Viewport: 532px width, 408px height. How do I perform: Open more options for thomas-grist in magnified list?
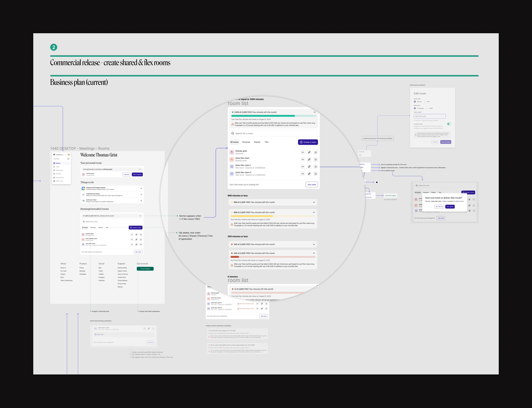click(303, 152)
